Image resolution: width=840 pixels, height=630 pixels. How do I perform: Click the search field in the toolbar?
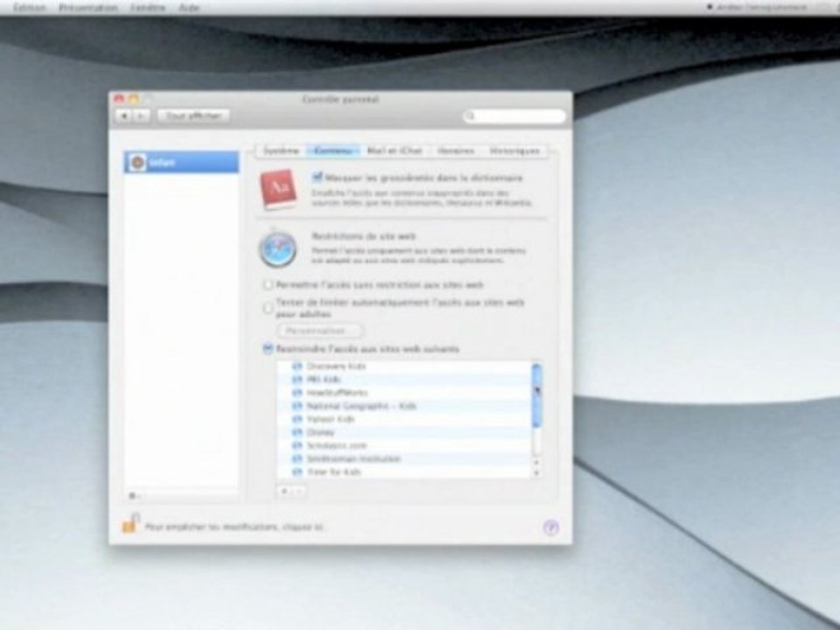(514, 115)
